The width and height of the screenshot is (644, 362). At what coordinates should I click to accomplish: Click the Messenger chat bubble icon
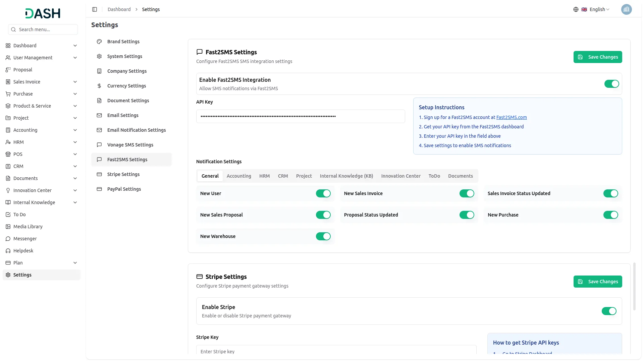[8, 239]
